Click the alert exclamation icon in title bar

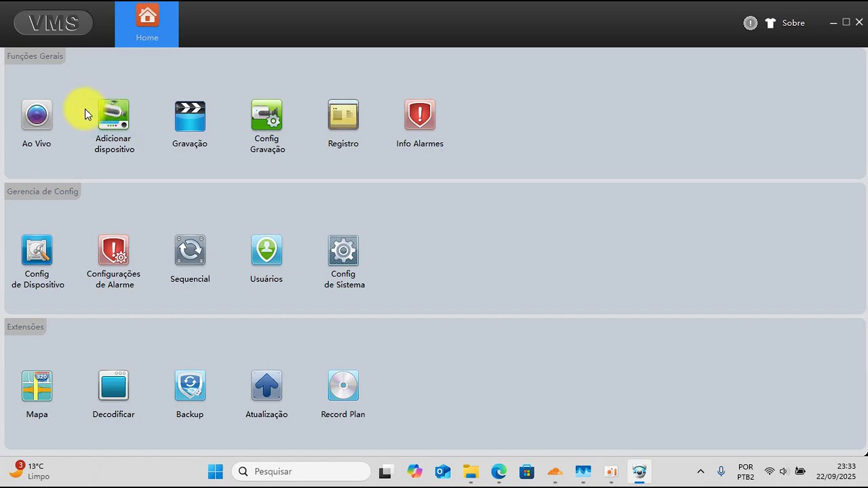[750, 23]
